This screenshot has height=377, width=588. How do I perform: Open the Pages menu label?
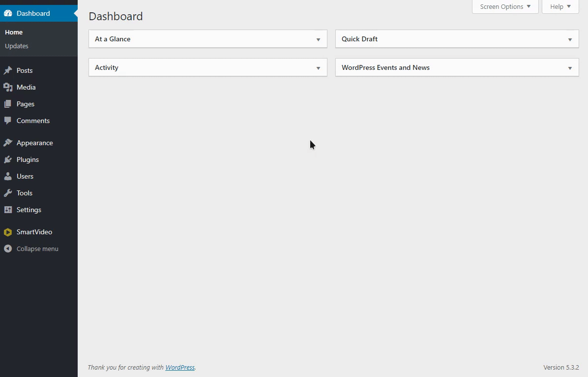(26, 104)
